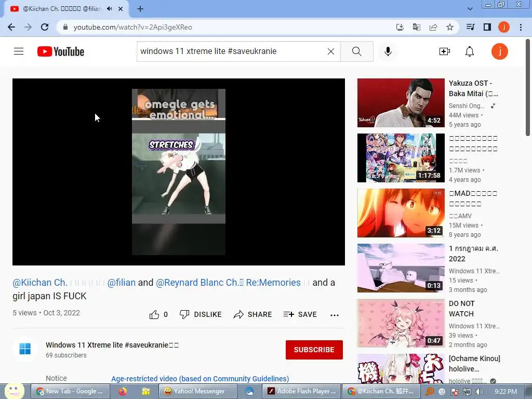Viewport: 532px width, 399px height.
Task: Click the translate page icon
Action: coord(417,27)
